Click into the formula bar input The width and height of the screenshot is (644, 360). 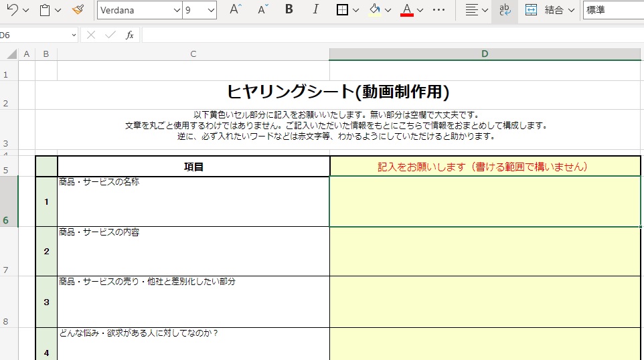click(x=393, y=35)
